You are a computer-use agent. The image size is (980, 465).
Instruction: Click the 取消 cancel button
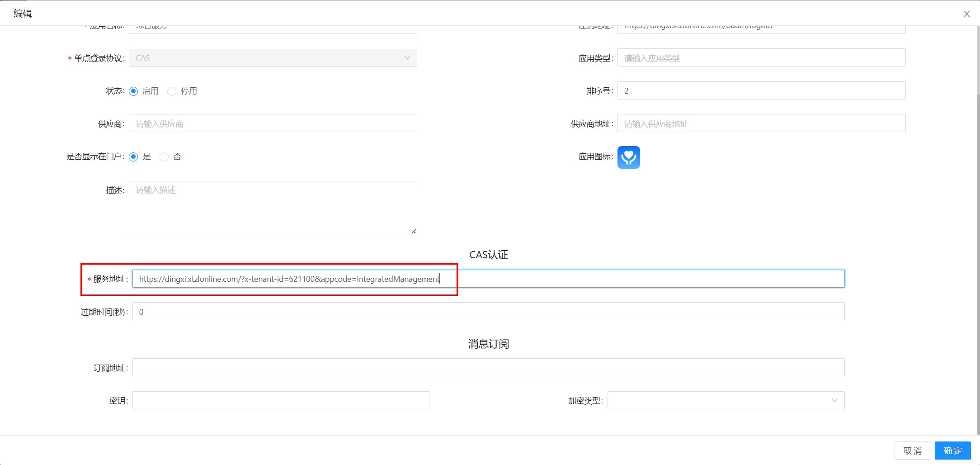912,451
